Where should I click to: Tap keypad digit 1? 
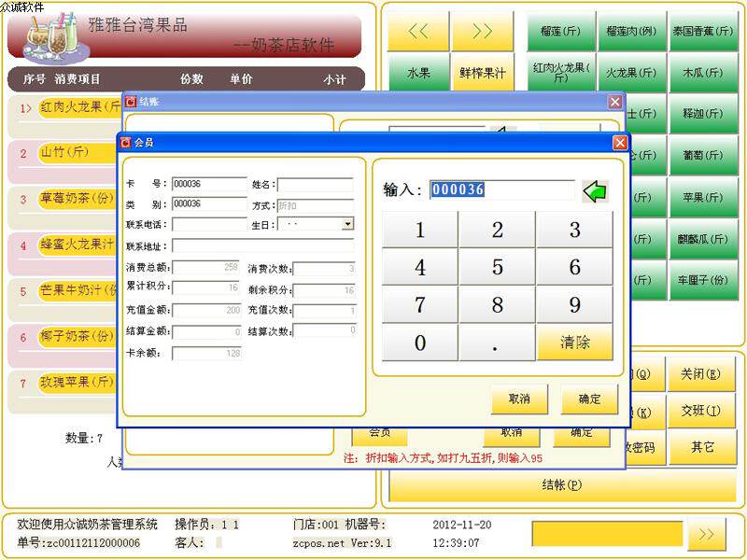pos(419,230)
